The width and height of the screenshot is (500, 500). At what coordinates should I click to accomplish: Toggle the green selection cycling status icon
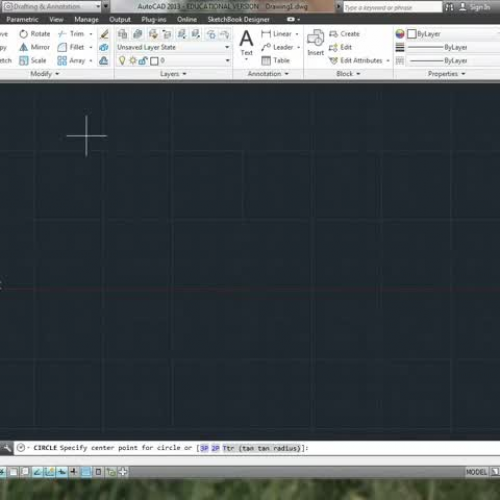tap(111, 472)
